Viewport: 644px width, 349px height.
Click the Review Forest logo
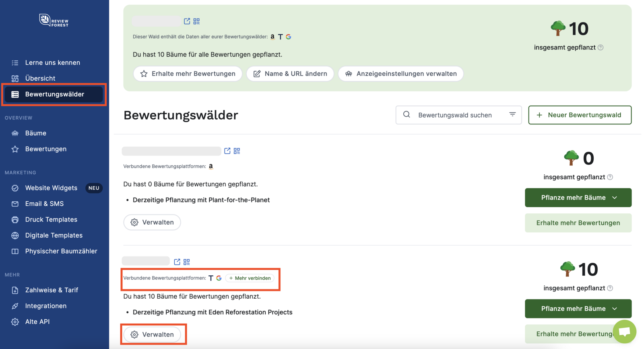(54, 20)
